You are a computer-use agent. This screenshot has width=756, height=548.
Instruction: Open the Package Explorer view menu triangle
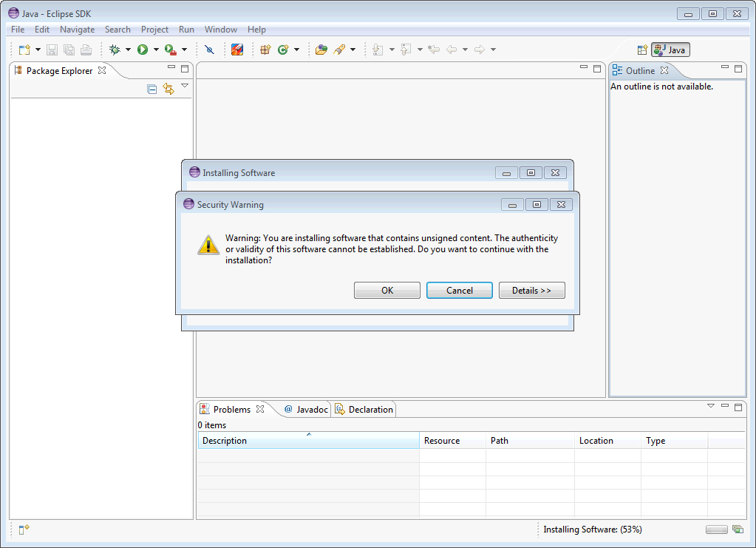[185, 86]
